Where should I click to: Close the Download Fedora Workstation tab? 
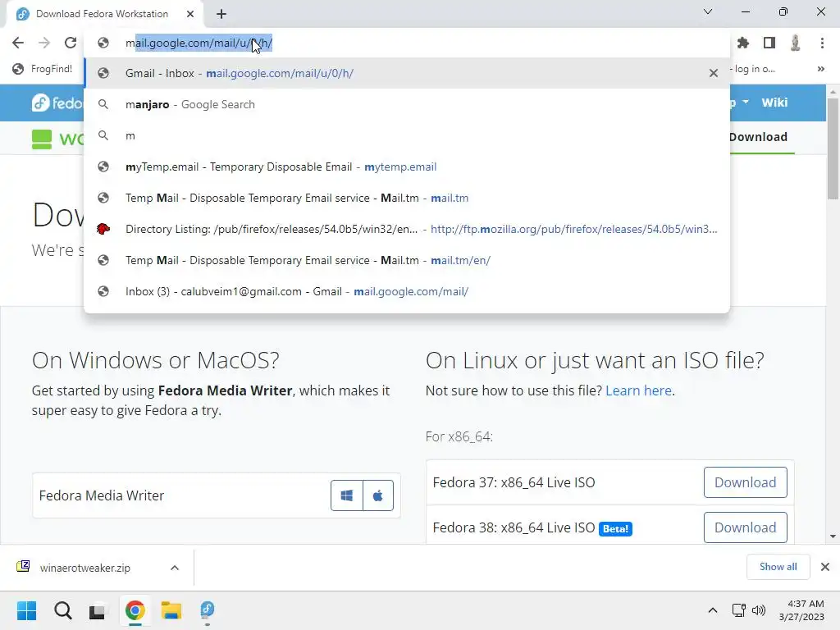(x=190, y=14)
